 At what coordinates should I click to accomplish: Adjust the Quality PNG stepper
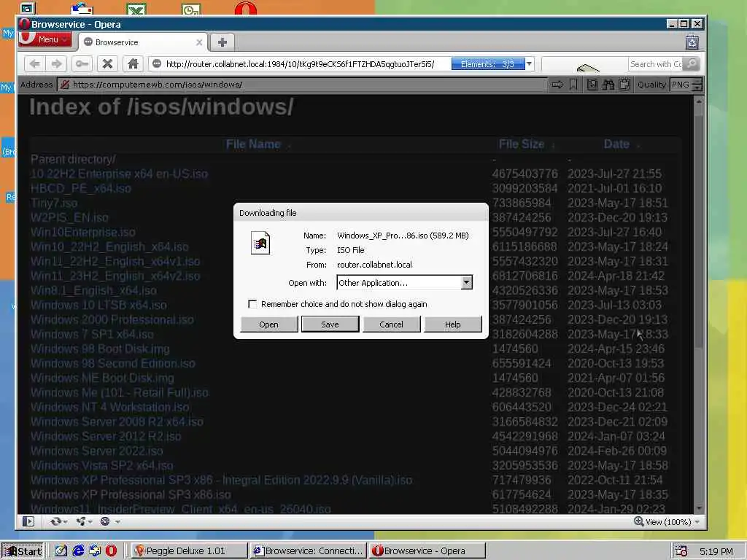click(x=697, y=85)
